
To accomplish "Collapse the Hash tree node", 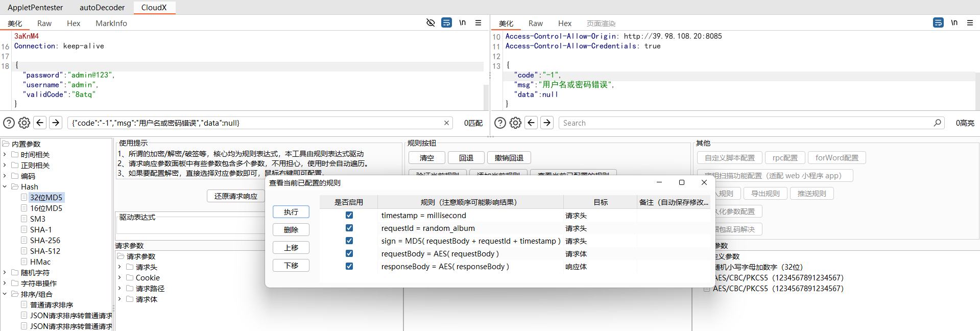I will pyautogui.click(x=5, y=187).
